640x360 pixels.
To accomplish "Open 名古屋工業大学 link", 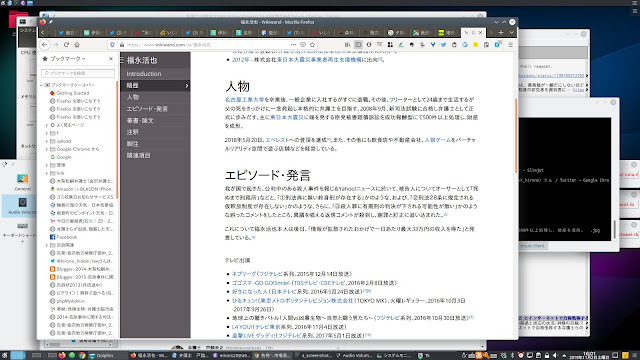I will [244, 100].
